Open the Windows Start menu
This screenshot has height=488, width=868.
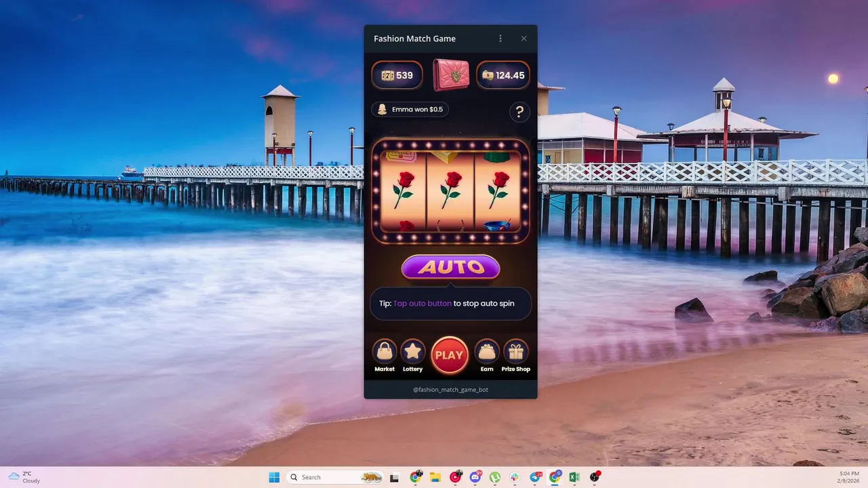click(x=274, y=477)
